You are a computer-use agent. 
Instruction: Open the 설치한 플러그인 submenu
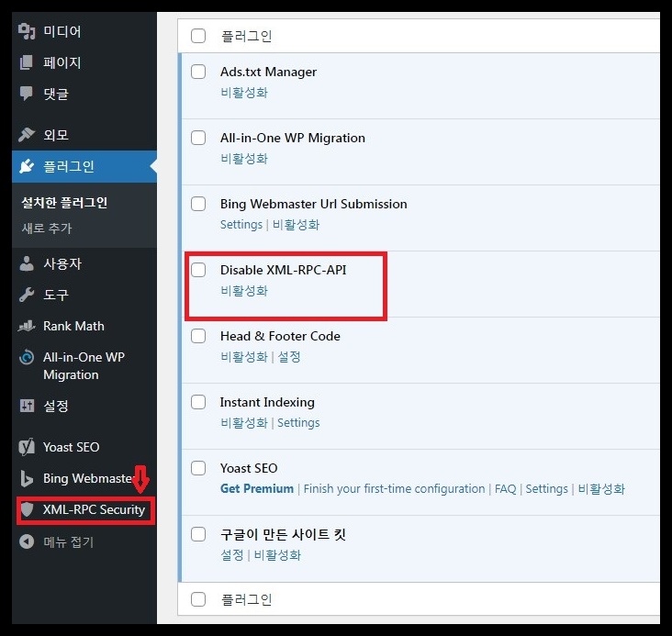(x=64, y=202)
